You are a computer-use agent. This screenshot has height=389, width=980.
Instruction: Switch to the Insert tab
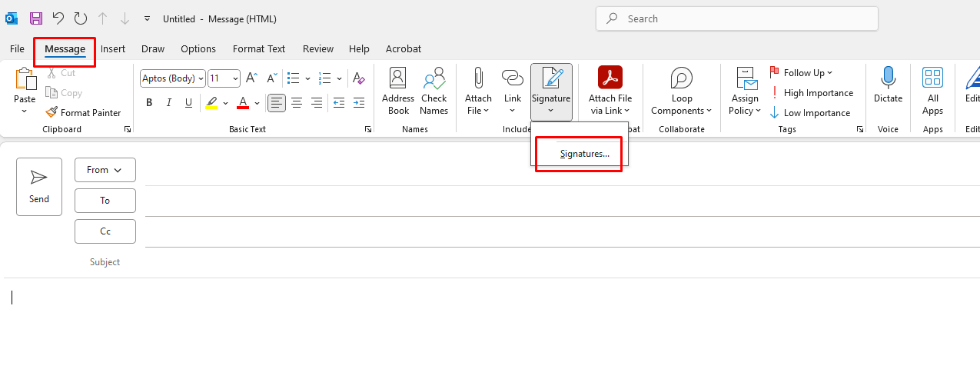[x=113, y=48]
